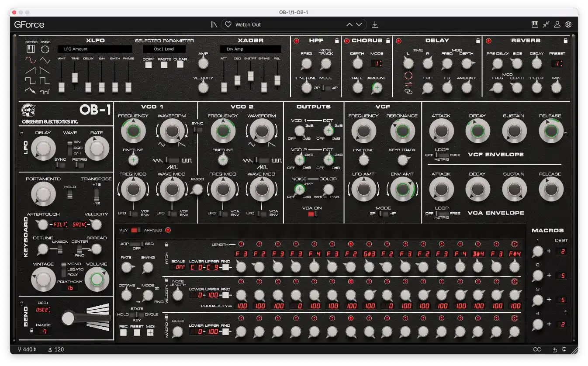The height and width of the screenshot is (366, 588).
Task: Select the sine wave XLFO shape
Action: pos(31,59)
